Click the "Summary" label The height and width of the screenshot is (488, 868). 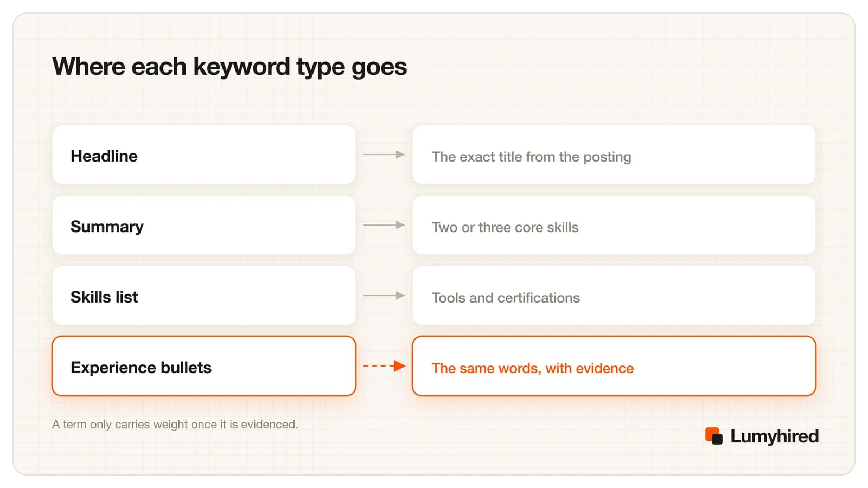click(107, 227)
